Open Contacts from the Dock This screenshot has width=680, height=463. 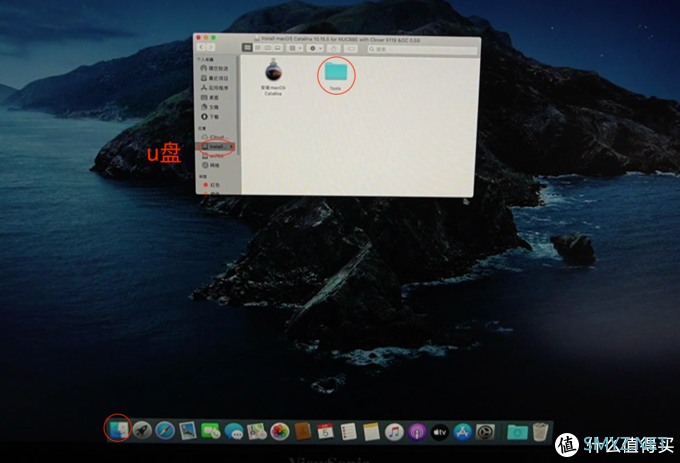[303, 432]
